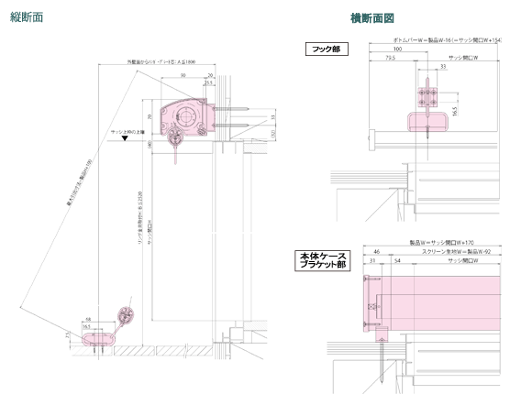Click the 54 dimension value

click(397, 261)
